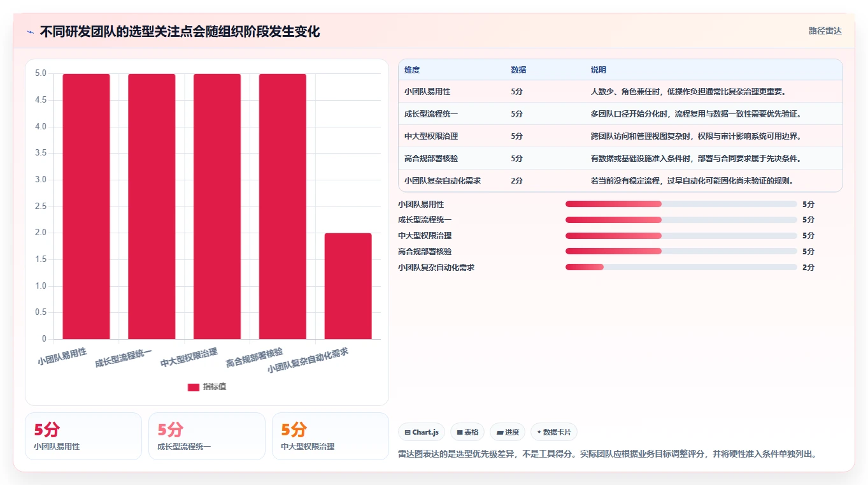Click 小团队易用性 cell in the table
Image resolution: width=868 pixels, height=485 pixels.
(x=427, y=92)
